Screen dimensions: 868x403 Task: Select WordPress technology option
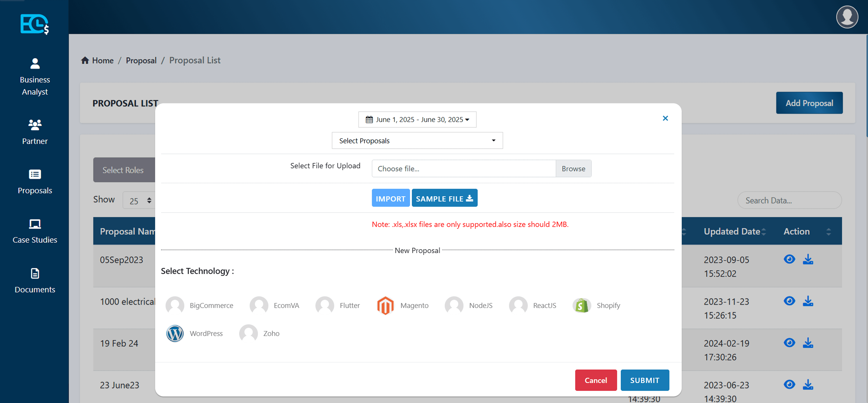194,333
